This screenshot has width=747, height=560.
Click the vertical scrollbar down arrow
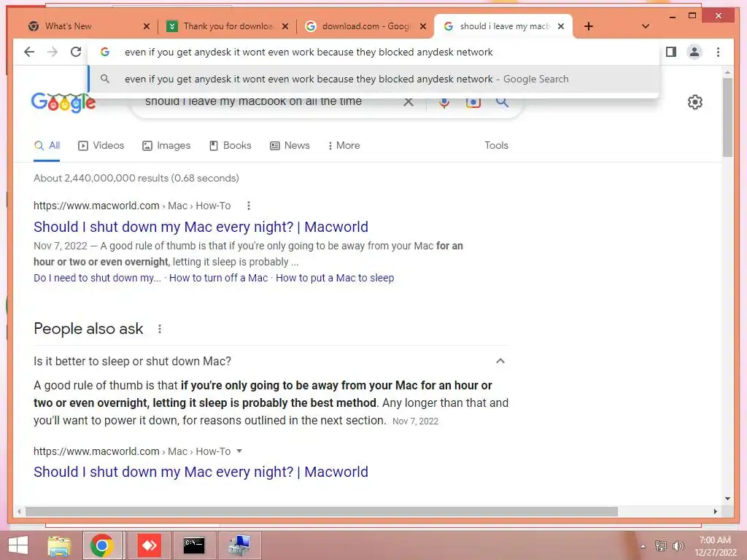coord(727,499)
